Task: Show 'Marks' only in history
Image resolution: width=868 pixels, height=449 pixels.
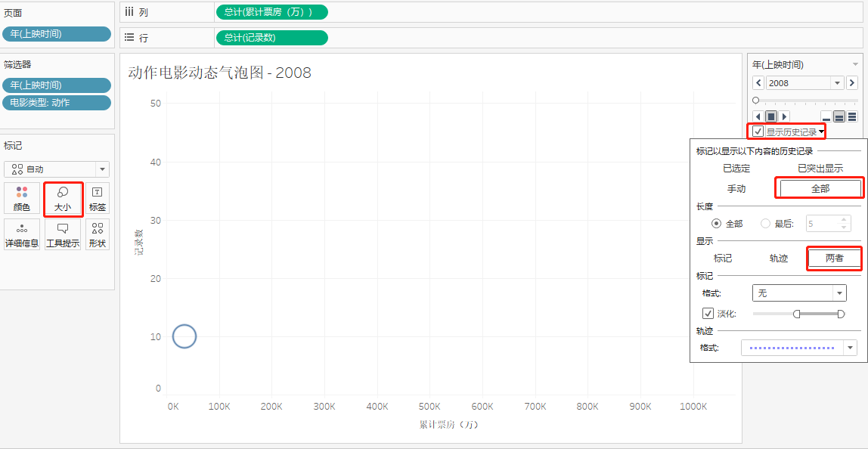Action: point(722,258)
